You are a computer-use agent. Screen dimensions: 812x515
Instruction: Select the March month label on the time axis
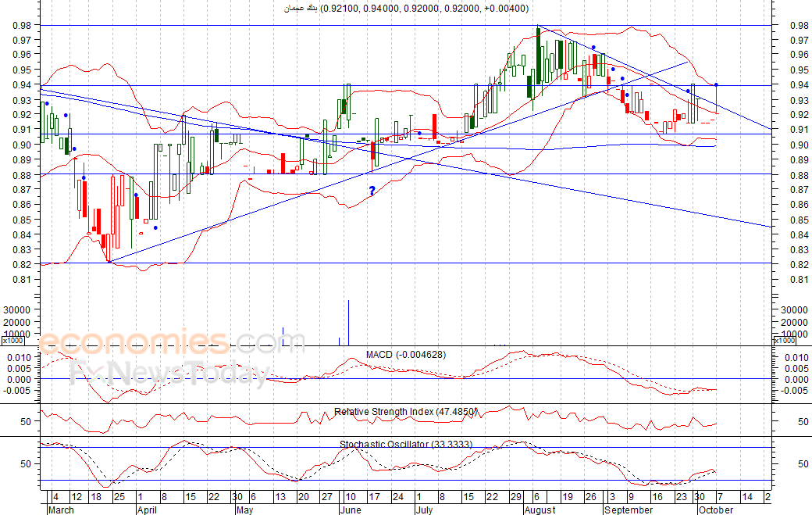61,510
